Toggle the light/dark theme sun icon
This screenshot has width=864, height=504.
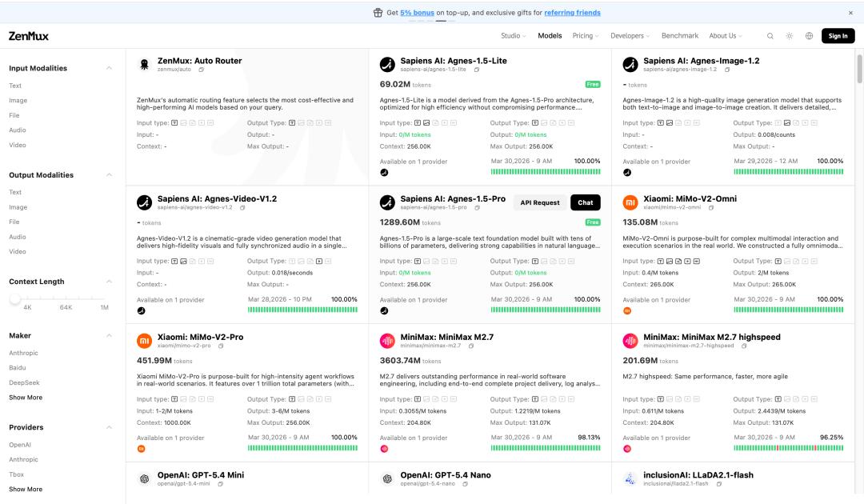790,36
